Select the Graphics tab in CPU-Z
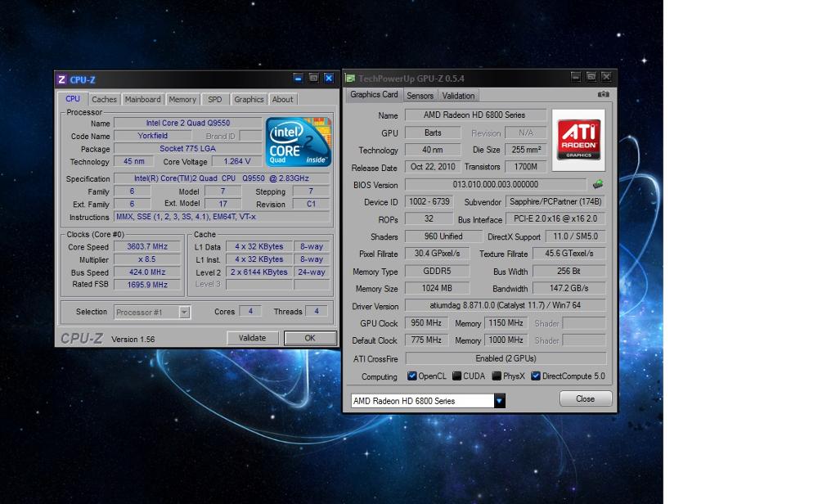This screenshot has height=504, width=818. point(249,99)
